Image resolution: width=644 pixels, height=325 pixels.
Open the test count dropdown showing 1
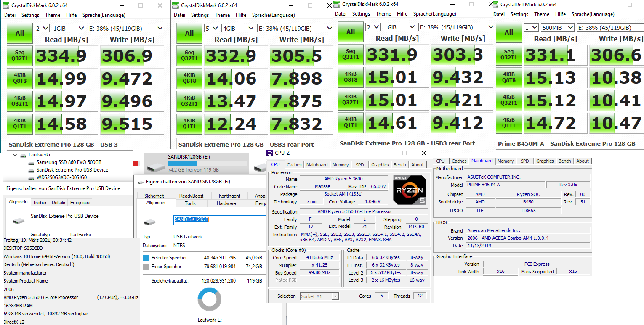coord(531,28)
